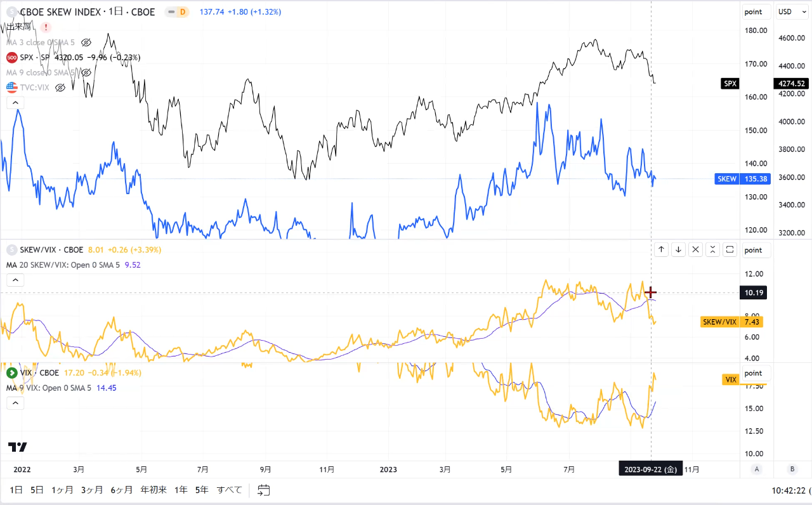812x505 pixels.
Task: Open the go-to-date calendar
Action: (264, 490)
